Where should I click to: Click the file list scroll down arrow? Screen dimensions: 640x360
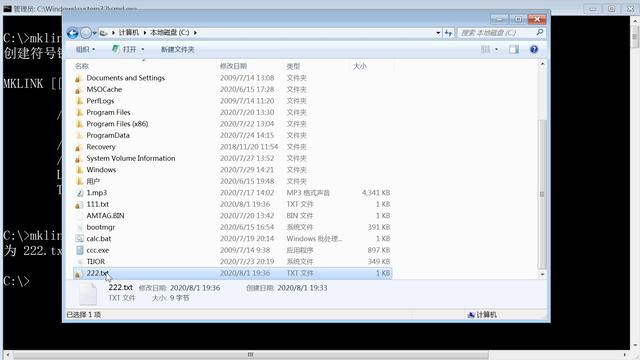click(x=542, y=274)
